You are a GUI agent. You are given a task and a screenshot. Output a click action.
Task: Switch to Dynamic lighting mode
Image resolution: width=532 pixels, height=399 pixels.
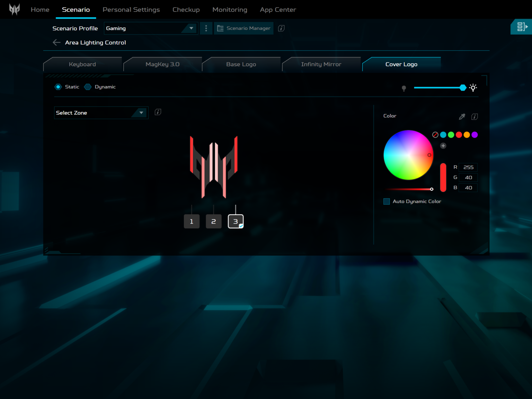[x=88, y=87]
